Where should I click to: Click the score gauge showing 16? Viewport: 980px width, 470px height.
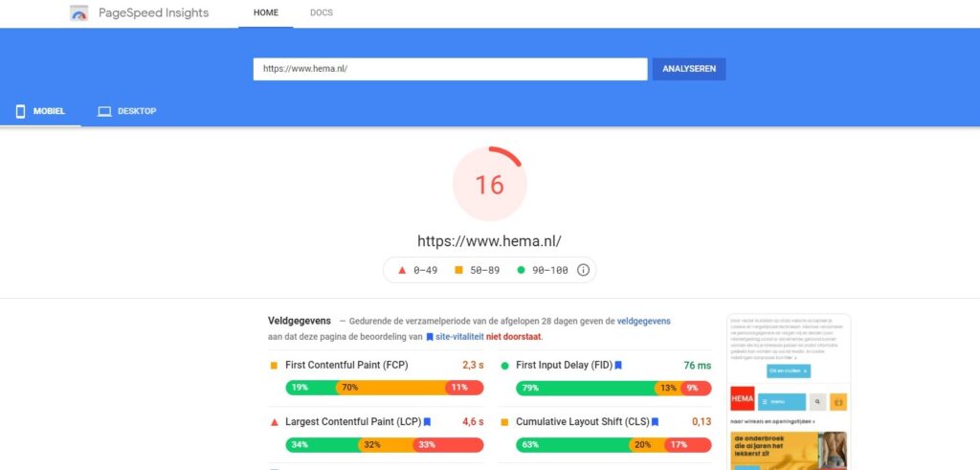click(489, 185)
